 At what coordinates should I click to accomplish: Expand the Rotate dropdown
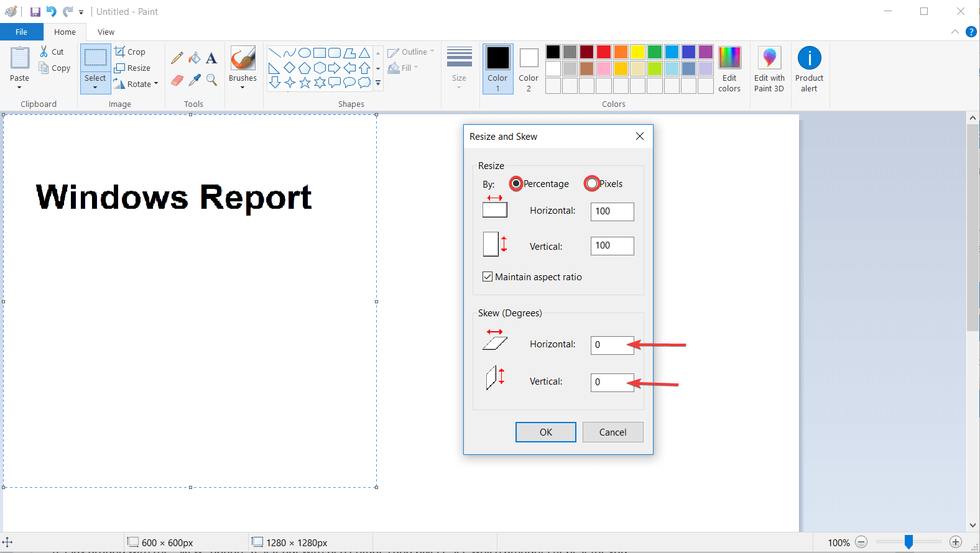(x=156, y=83)
